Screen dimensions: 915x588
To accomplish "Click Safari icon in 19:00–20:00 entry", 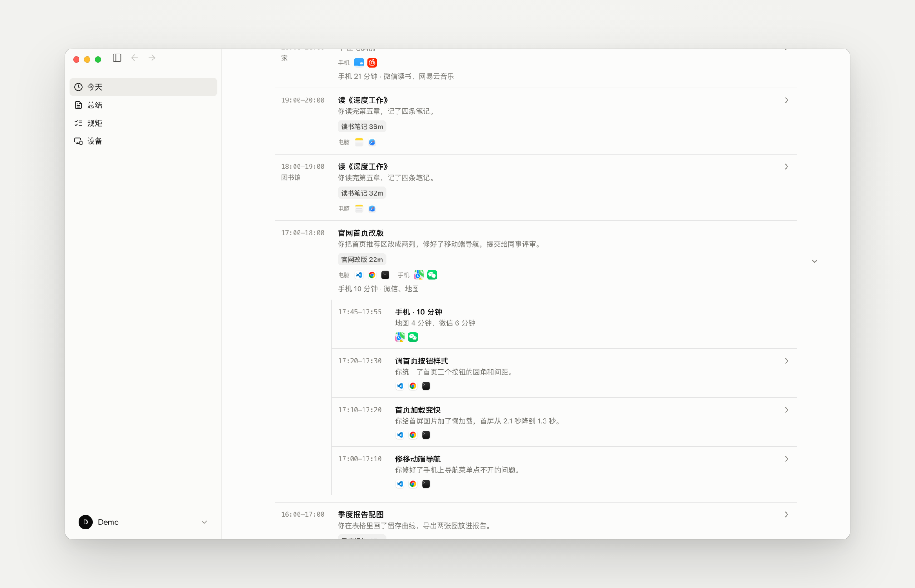I will pyautogui.click(x=372, y=142).
